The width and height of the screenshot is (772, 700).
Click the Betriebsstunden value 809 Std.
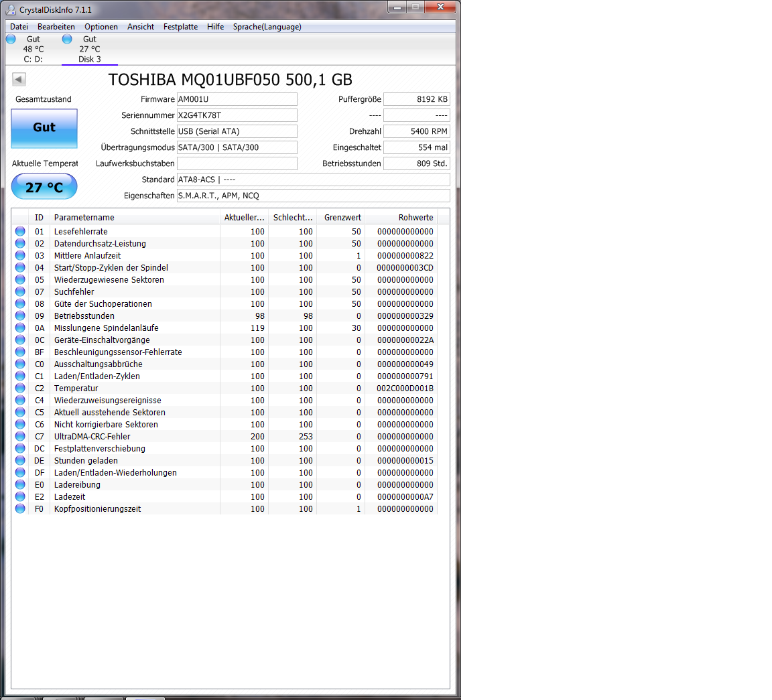pyautogui.click(x=417, y=163)
